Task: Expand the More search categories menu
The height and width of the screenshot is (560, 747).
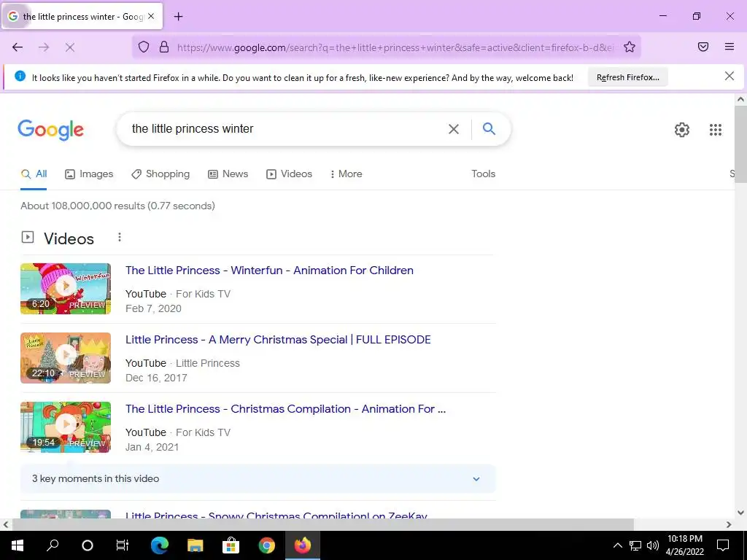Action: (x=347, y=174)
